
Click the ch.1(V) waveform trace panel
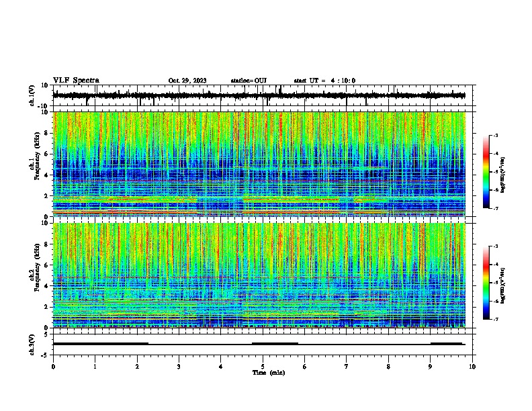point(264,95)
